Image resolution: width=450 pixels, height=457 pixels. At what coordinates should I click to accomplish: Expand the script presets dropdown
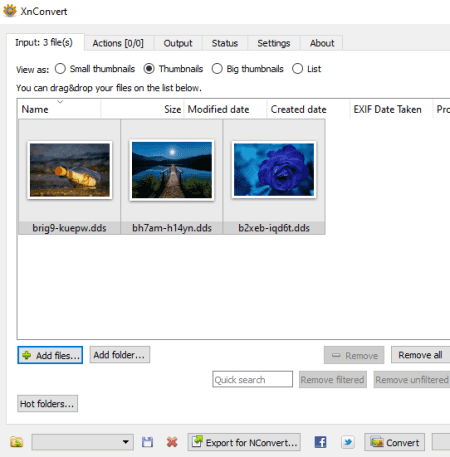(x=83, y=442)
